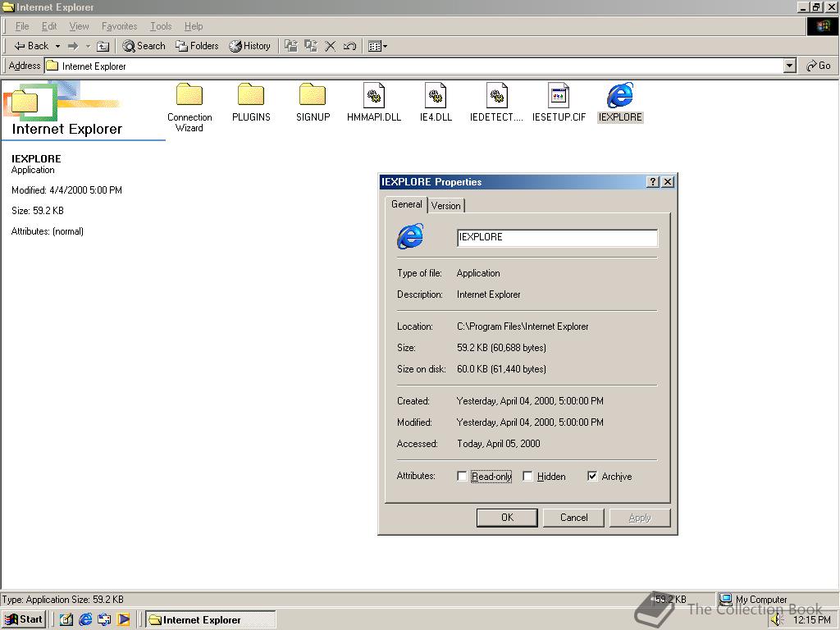Image resolution: width=840 pixels, height=630 pixels.
Task: Click the volume speaker tray icon
Action: click(778, 620)
